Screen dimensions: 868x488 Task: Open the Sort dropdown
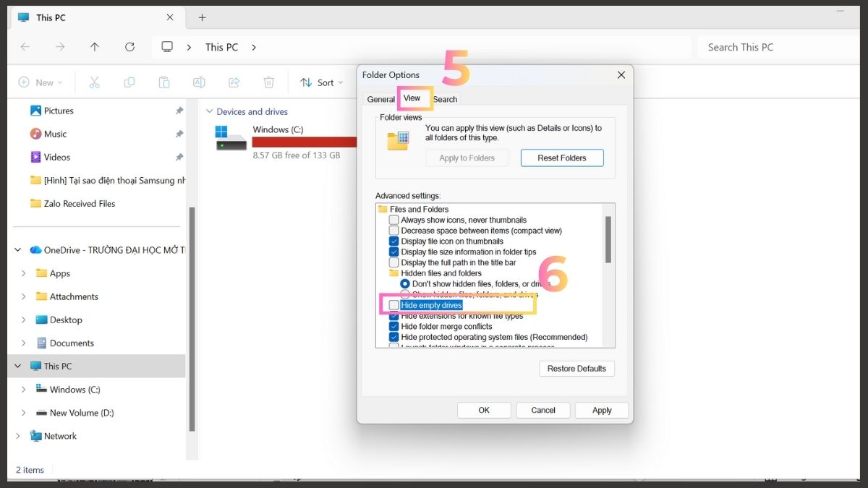pos(322,82)
